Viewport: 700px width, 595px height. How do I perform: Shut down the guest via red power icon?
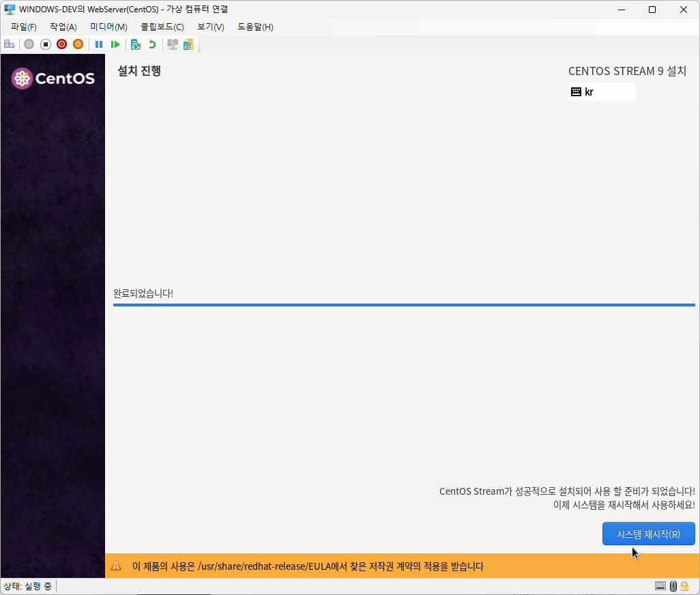[61, 44]
